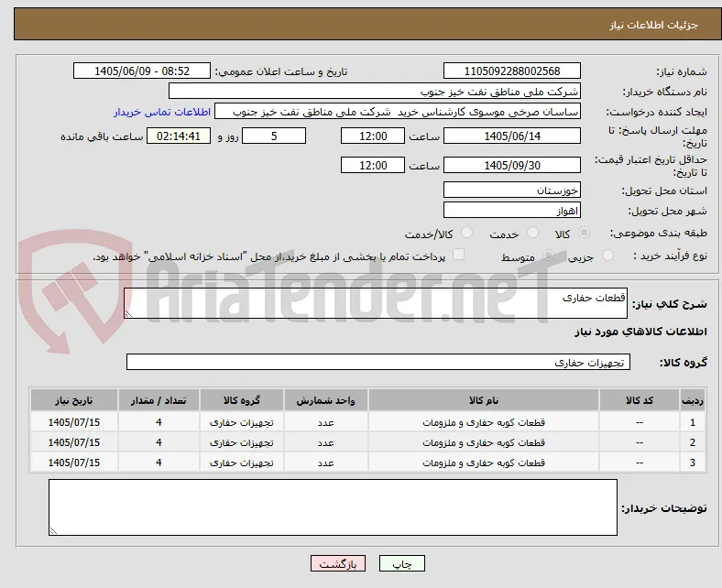This screenshot has height=588, width=722.
Task: Click item name in row 1
Action: 484,422
